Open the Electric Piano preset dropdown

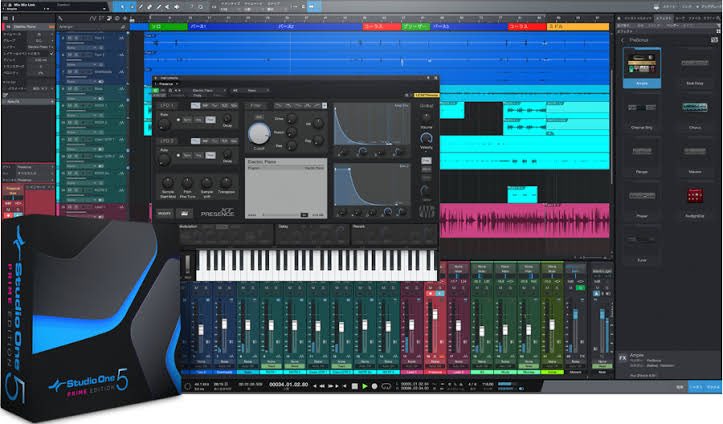click(x=209, y=90)
